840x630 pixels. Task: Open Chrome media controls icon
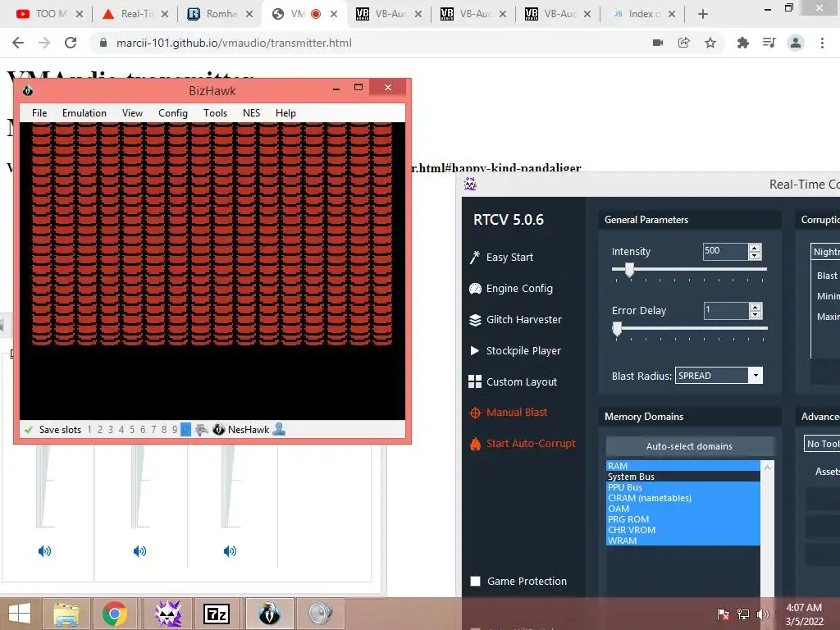click(x=769, y=43)
